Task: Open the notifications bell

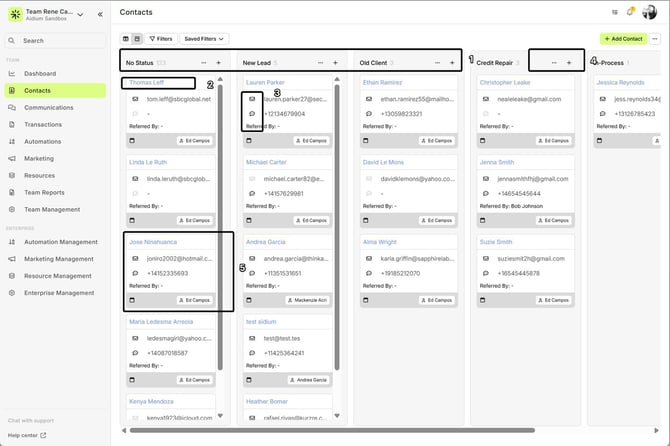Action: pos(630,12)
